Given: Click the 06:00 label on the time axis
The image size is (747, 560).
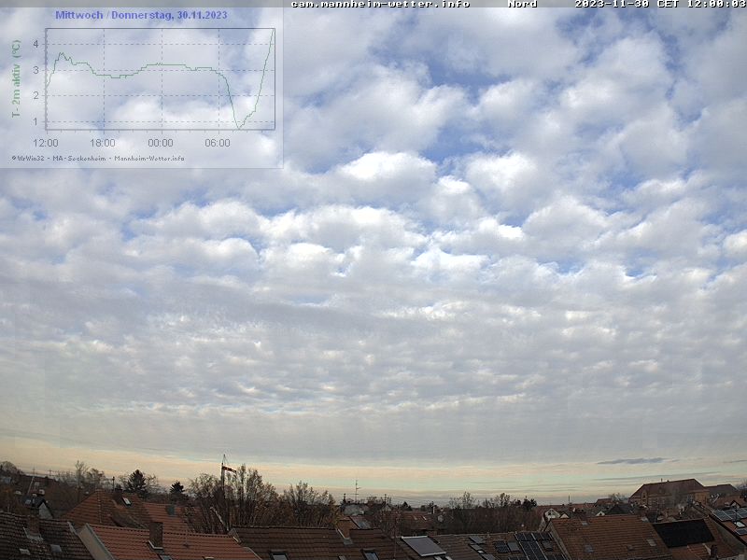Looking at the screenshot, I should coord(218,143).
